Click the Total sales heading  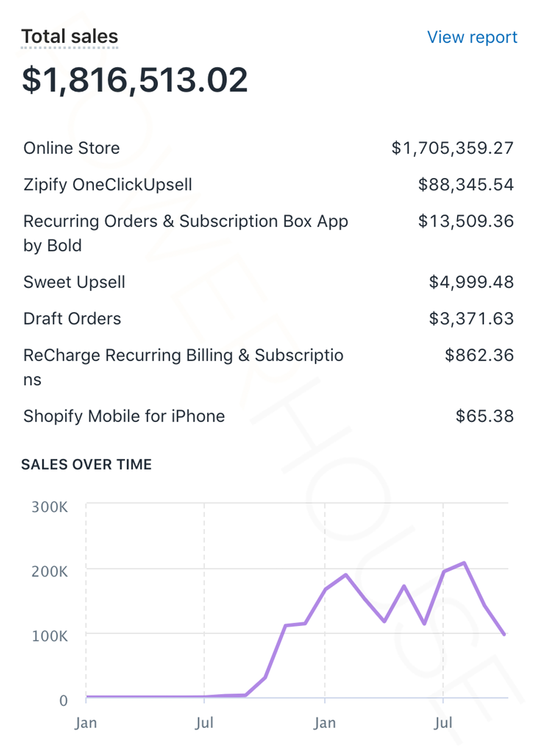[x=69, y=36]
